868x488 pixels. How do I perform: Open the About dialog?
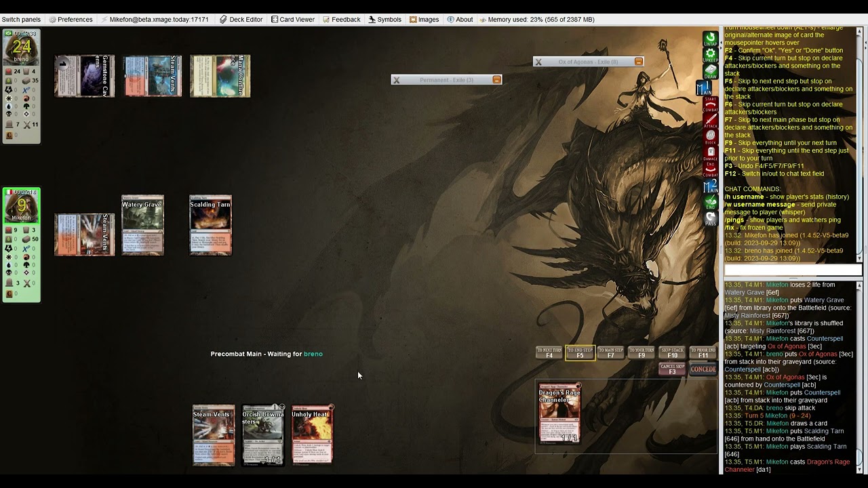460,20
